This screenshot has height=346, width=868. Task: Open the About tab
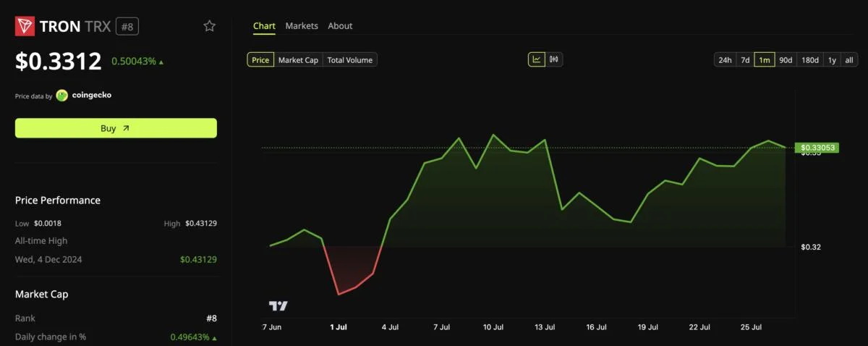click(x=340, y=26)
